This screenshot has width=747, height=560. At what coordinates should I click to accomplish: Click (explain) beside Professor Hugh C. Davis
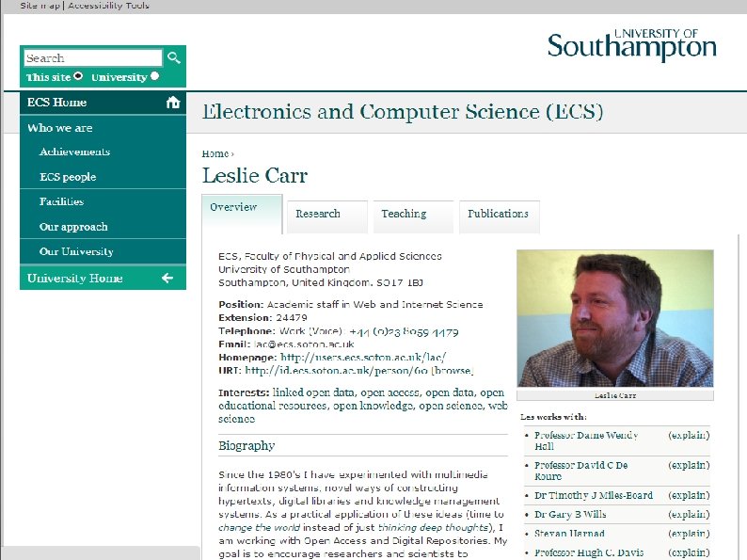coord(689,552)
